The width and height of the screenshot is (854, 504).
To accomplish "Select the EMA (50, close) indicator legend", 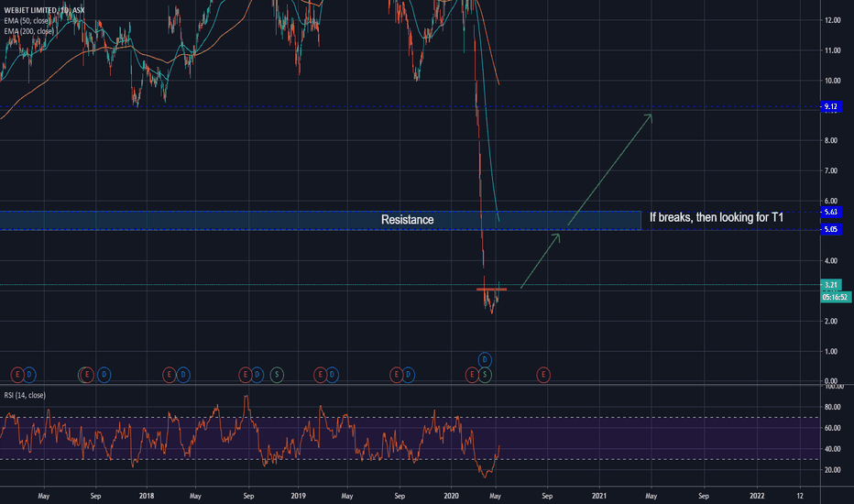I will pyautogui.click(x=27, y=21).
